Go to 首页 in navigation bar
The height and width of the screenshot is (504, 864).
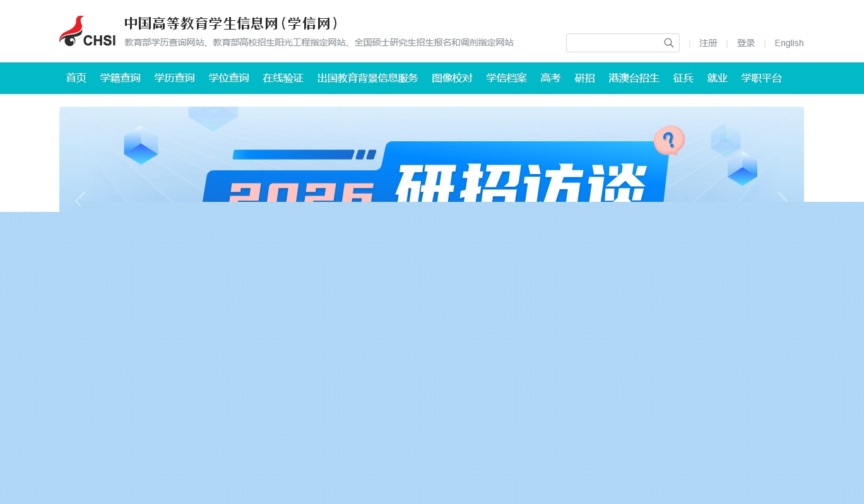click(76, 78)
